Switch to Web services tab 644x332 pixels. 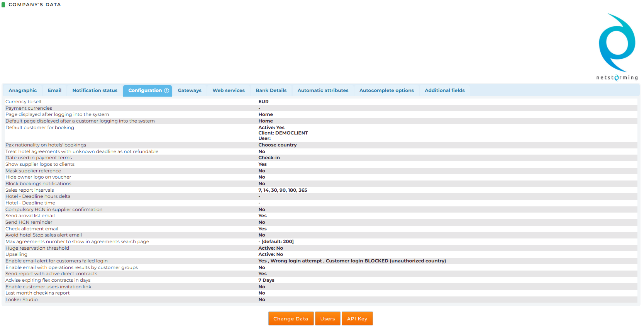pyautogui.click(x=229, y=90)
